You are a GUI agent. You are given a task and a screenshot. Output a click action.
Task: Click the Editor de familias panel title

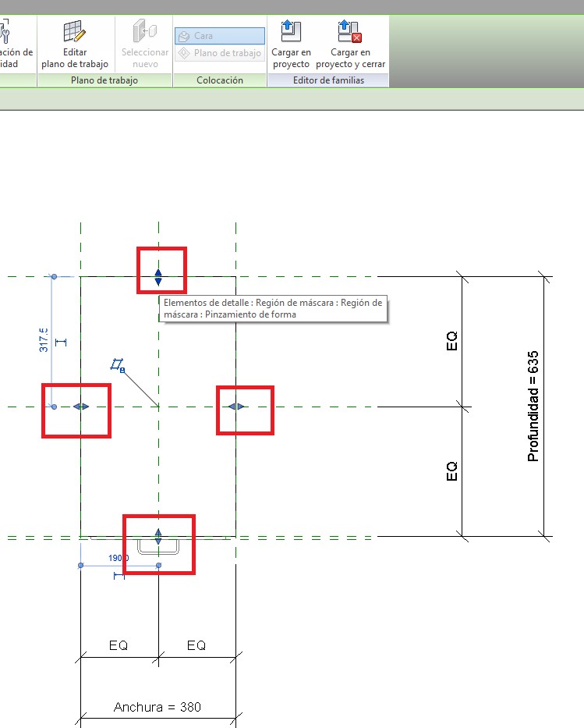tap(327, 80)
